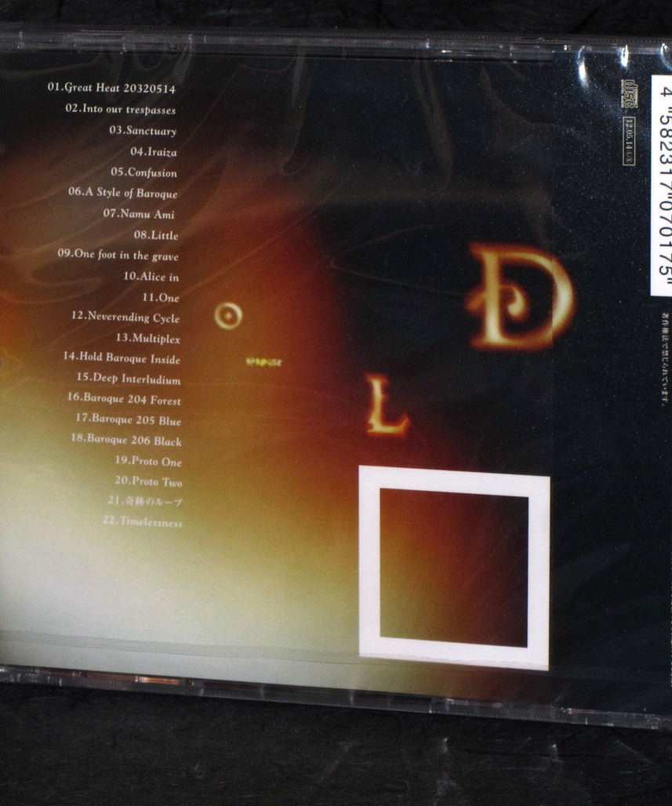
Task: Click '15.Deep Interludium' track line
Action: pyautogui.click(x=129, y=379)
